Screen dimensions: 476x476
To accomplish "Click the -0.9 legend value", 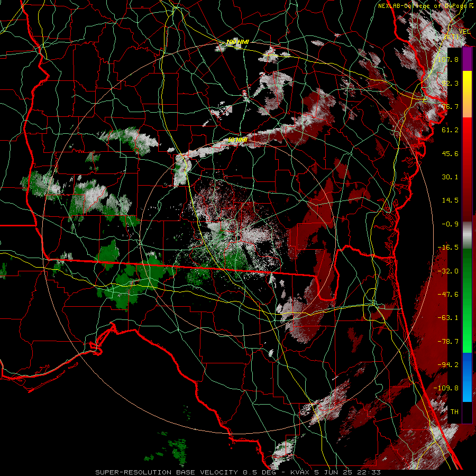I will (x=450, y=224).
